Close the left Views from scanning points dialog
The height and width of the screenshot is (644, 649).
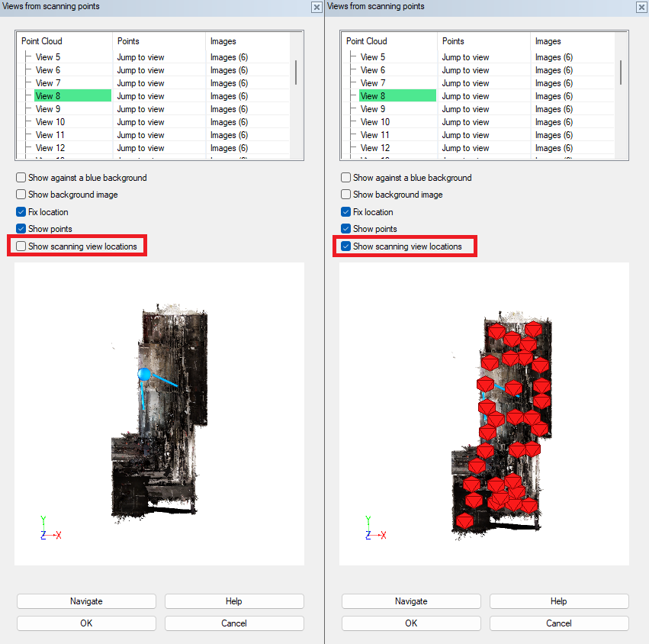pyautogui.click(x=316, y=7)
